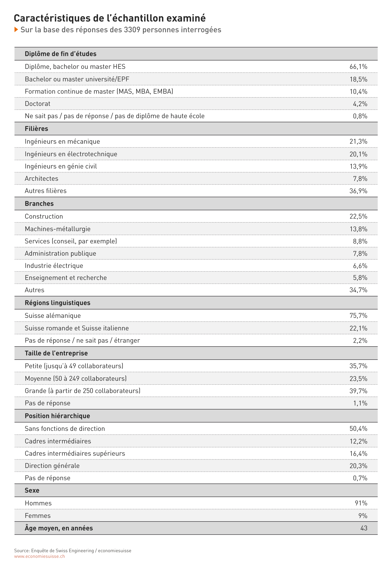Image resolution: width=392 pixels, height=572 pixels.
Task: Click the 'Position hiérarchique' section header
Action: click(196, 416)
